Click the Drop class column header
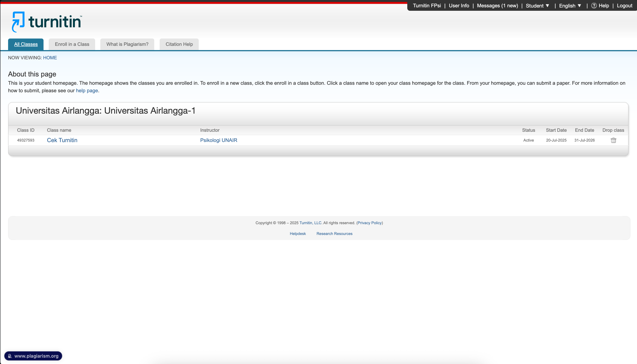 (613, 130)
